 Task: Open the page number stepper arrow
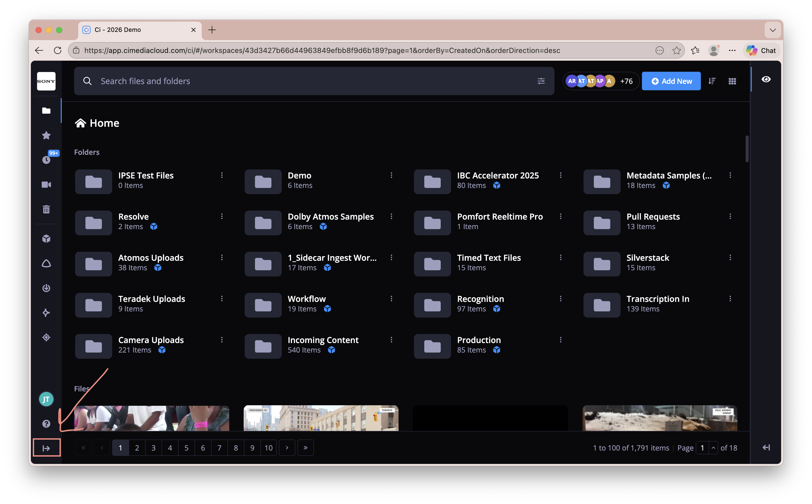(x=713, y=448)
